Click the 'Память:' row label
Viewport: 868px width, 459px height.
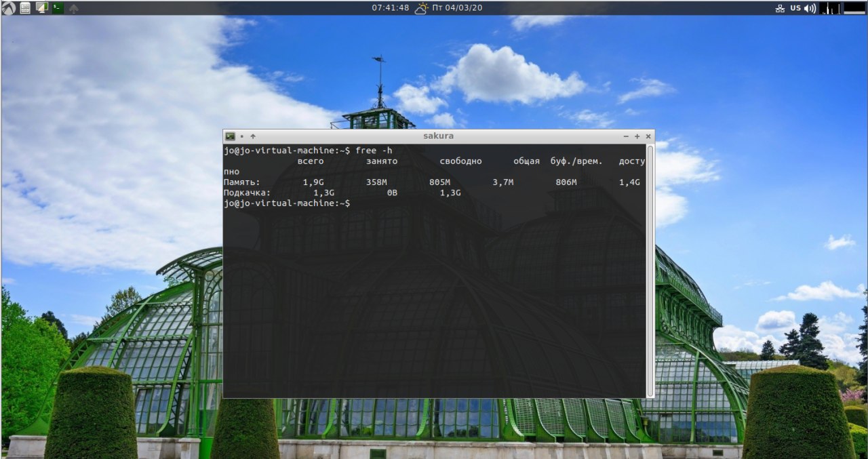(242, 182)
